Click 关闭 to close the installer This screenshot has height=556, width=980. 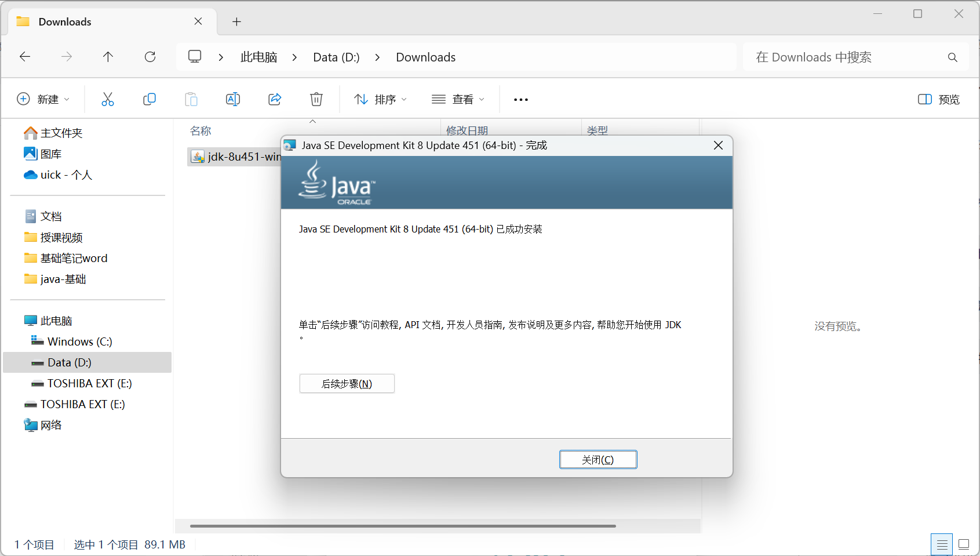click(598, 459)
